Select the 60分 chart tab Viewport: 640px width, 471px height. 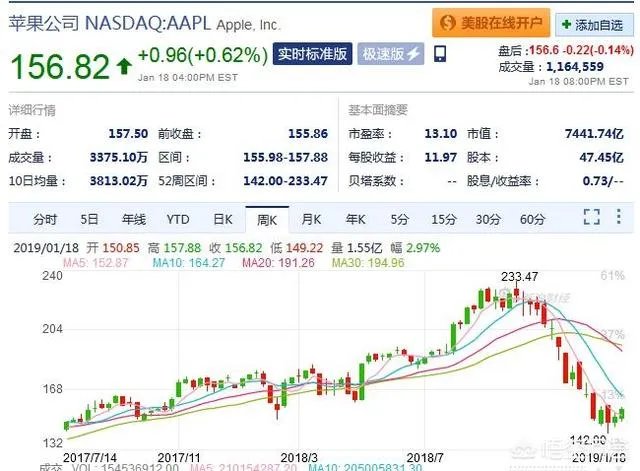coord(532,220)
